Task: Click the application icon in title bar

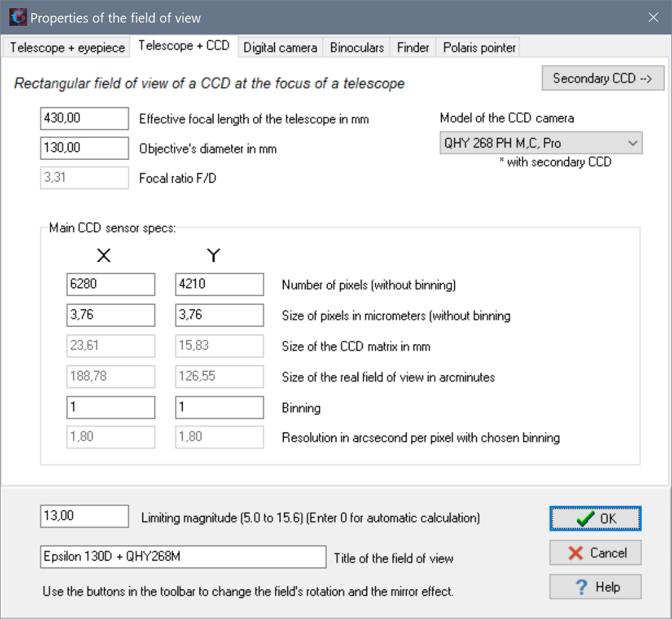Action: coord(18,18)
